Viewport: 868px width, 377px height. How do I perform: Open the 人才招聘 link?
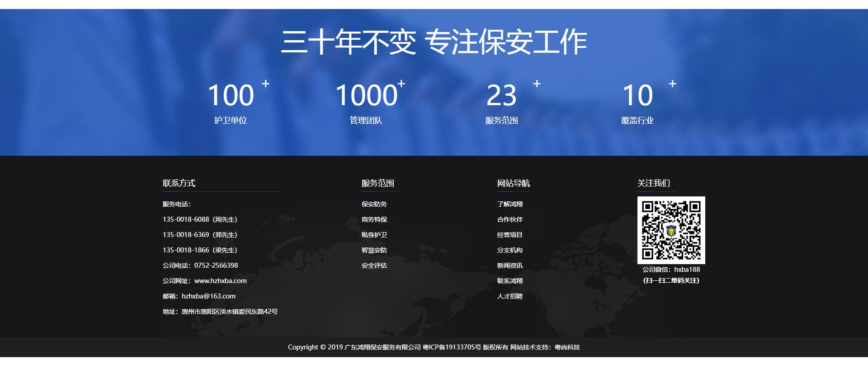click(509, 296)
